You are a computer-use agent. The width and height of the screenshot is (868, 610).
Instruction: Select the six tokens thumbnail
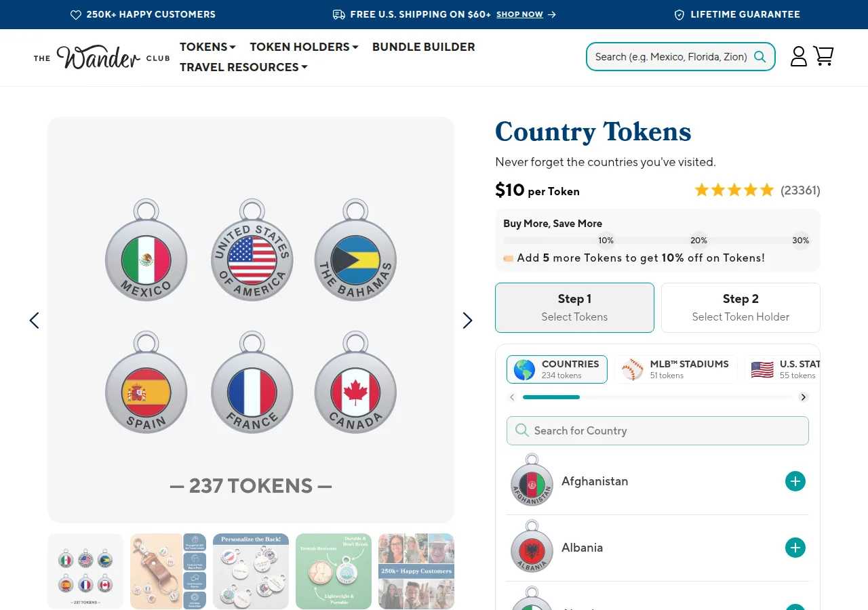point(85,571)
